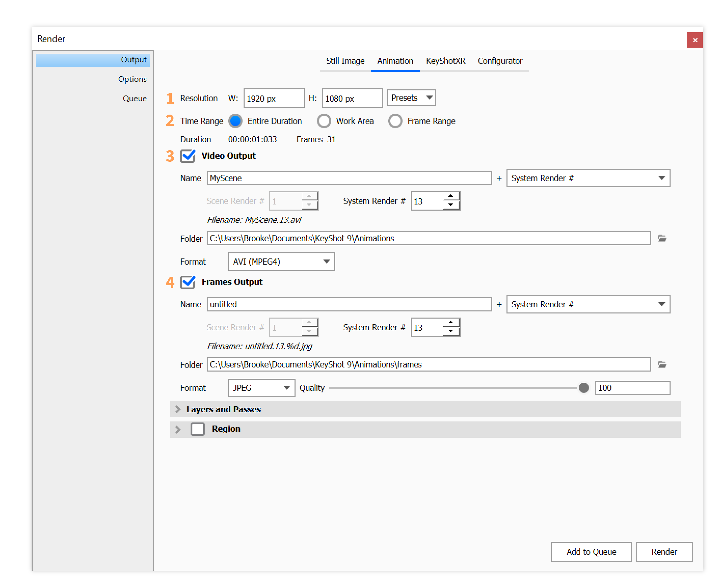Open the JPEG format dropdown

pos(262,388)
